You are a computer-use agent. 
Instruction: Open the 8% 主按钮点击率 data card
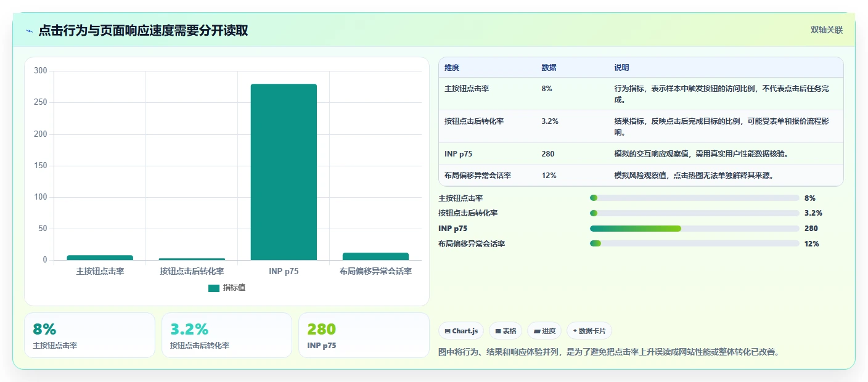pyautogui.click(x=89, y=335)
